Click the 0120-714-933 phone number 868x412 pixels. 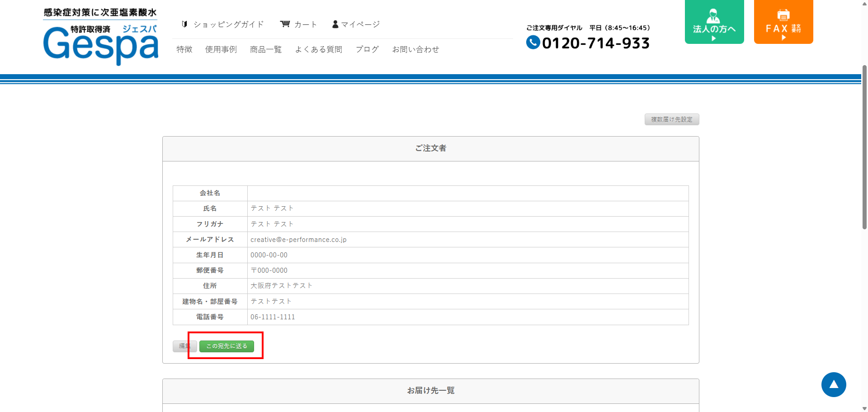coord(595,43)
